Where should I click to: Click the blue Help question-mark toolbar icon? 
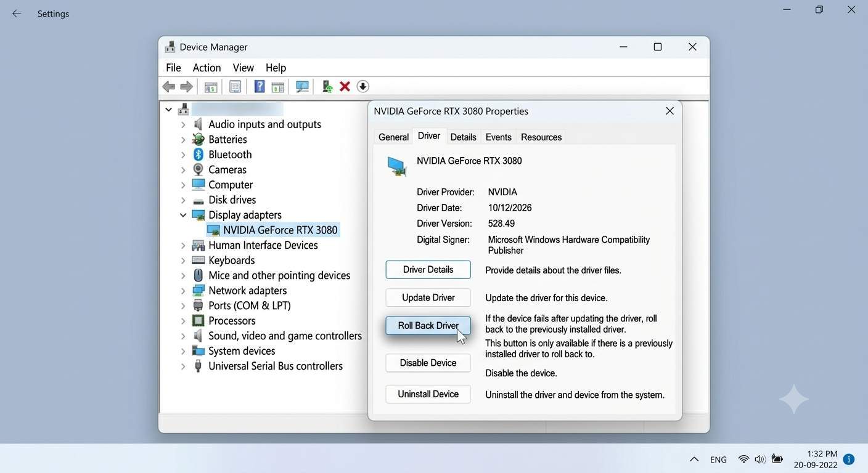coord(260,87)
